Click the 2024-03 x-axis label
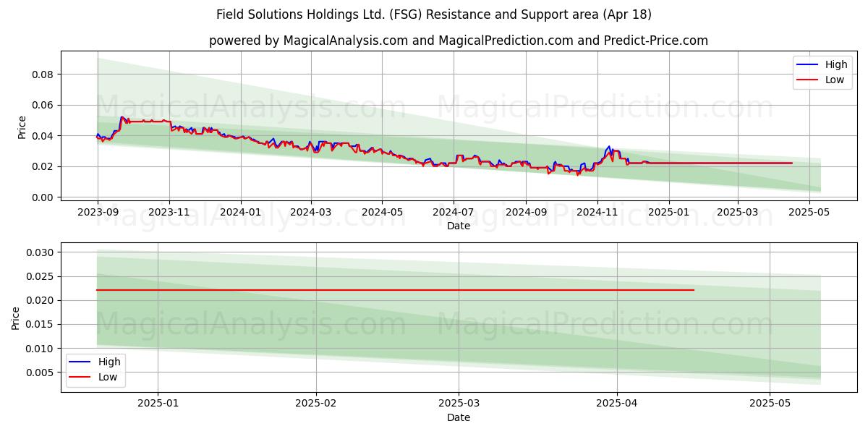This screenshot has height=434, width=868. click(311, 211)
